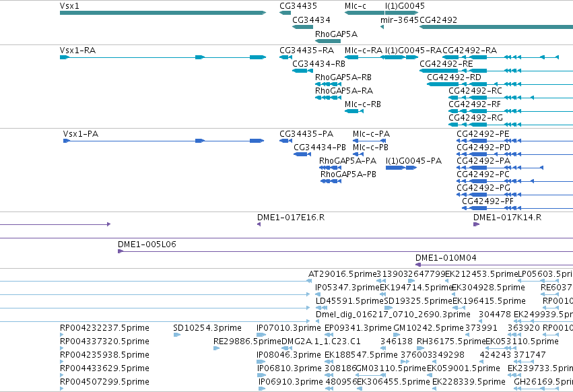Viewport: 573px width, 392px height.
Task: Click the CG34435-RA transcript label
Action: click(306, 50)
